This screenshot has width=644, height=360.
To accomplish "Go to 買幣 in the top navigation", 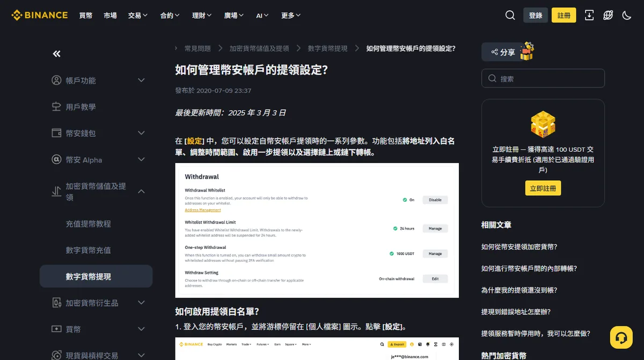I will 86,16.
